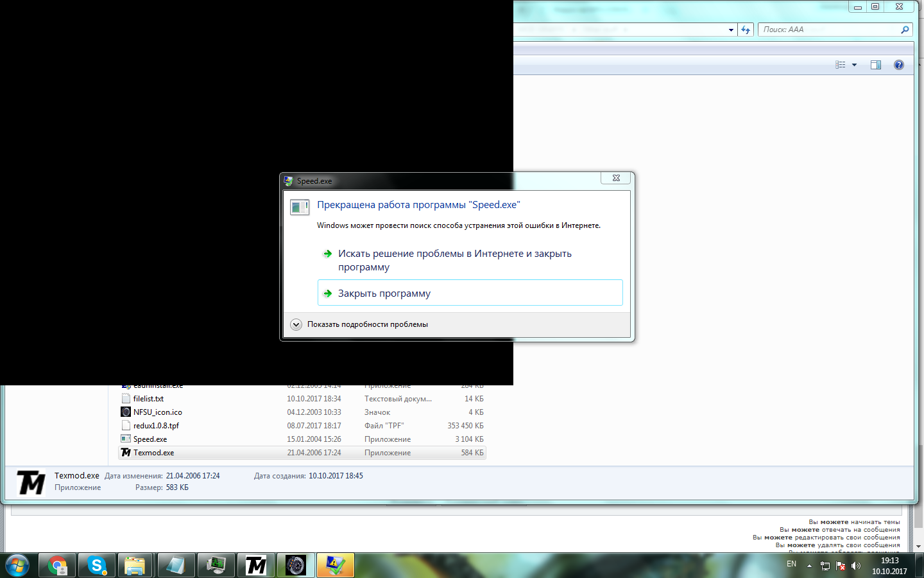Click the size cell '584 КБ'
Screen dimensions: 924x578
[472, 453]
